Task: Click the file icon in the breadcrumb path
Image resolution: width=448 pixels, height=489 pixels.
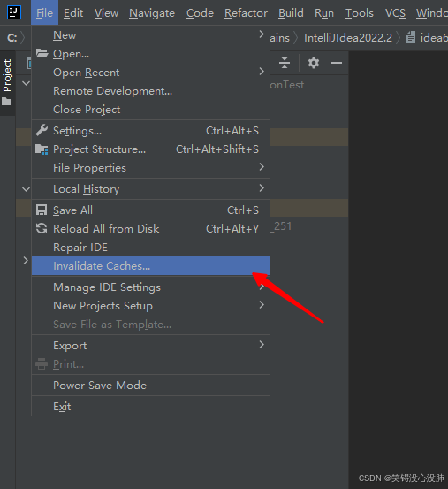Action: (411, 37)
